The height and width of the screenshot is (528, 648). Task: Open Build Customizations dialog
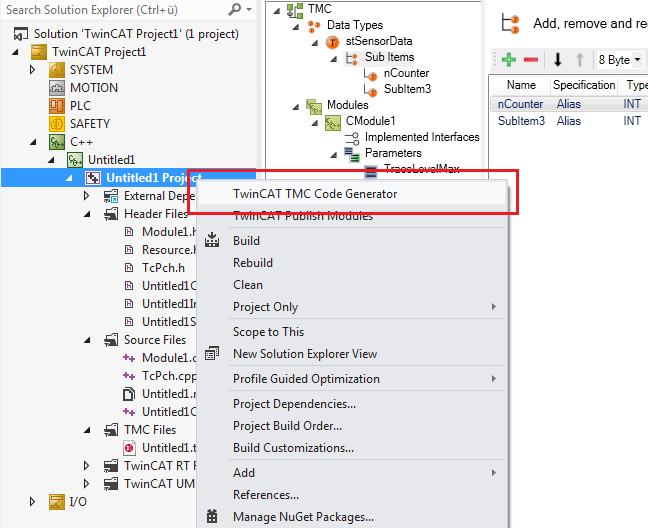click(x=351, y=448)
